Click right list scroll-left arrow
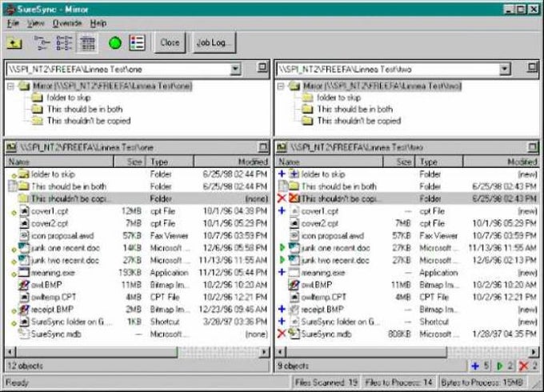The height and width of the screenshot is (392, 544). tap(282, 352)
